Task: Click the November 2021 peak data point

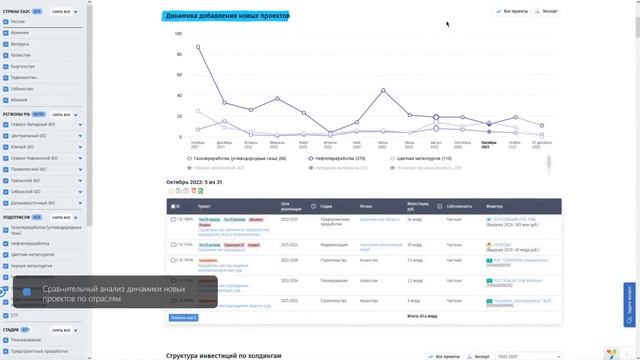Action: click(198, 47)
